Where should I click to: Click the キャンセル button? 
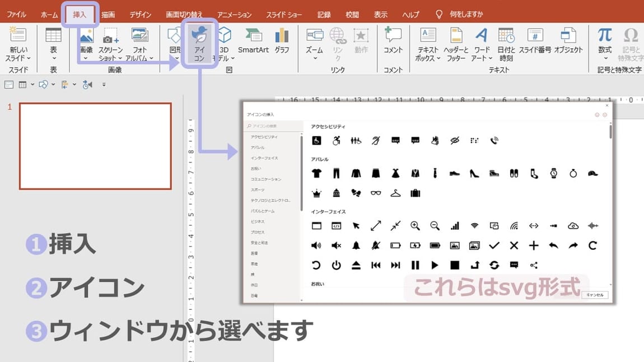point(594,294)
